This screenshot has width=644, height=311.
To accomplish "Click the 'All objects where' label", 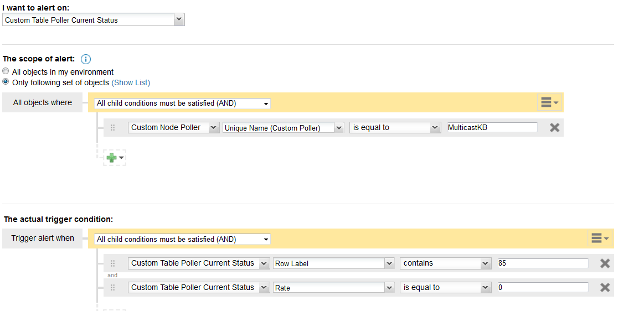I will click(x=42, y=102).
